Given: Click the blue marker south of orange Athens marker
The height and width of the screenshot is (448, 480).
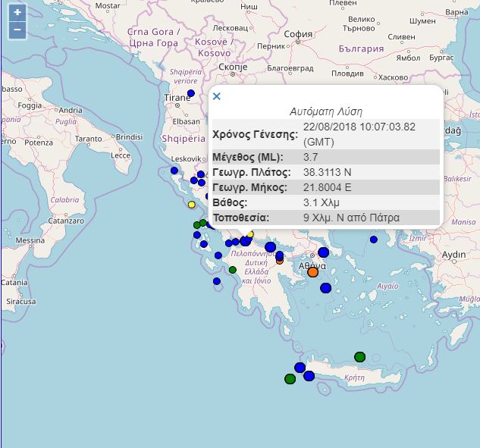Looking at the screenshot, I should click(326, 288).
